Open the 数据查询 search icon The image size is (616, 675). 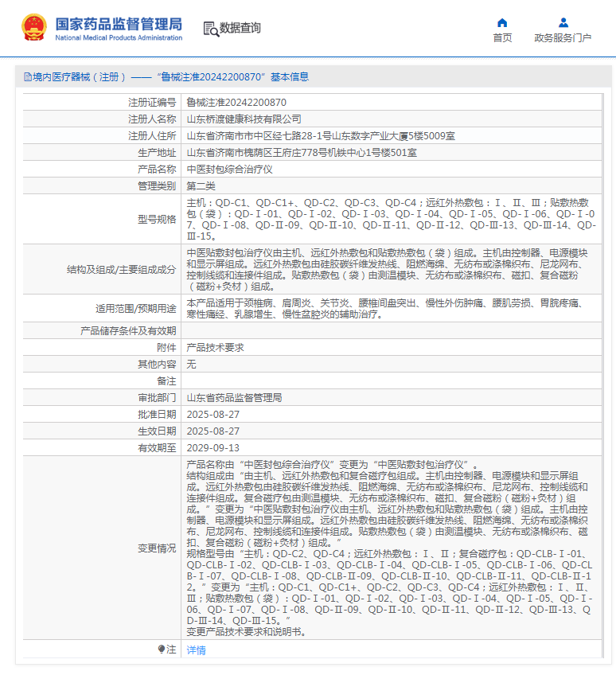(x=211, y=29)
